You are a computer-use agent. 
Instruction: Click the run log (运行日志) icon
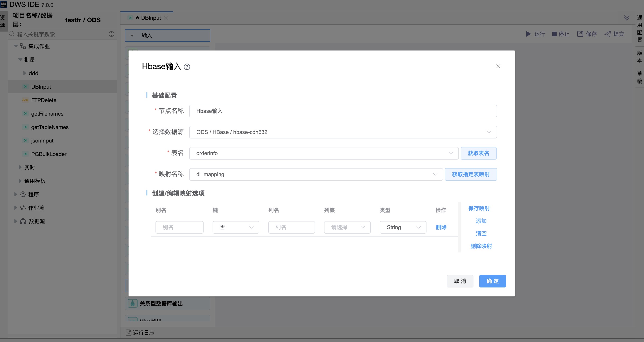pos(128,333)
